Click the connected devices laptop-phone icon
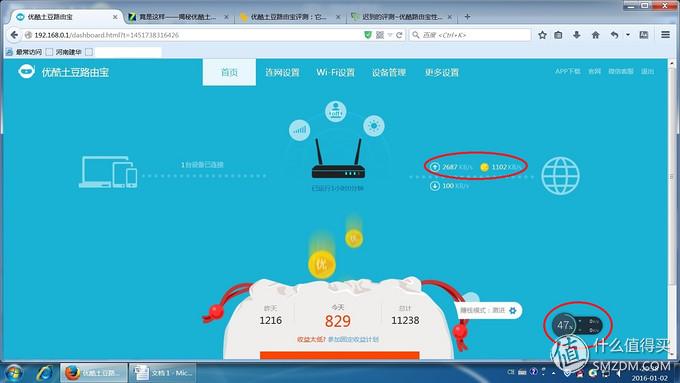The image size is (680, 383). (108, 172)
